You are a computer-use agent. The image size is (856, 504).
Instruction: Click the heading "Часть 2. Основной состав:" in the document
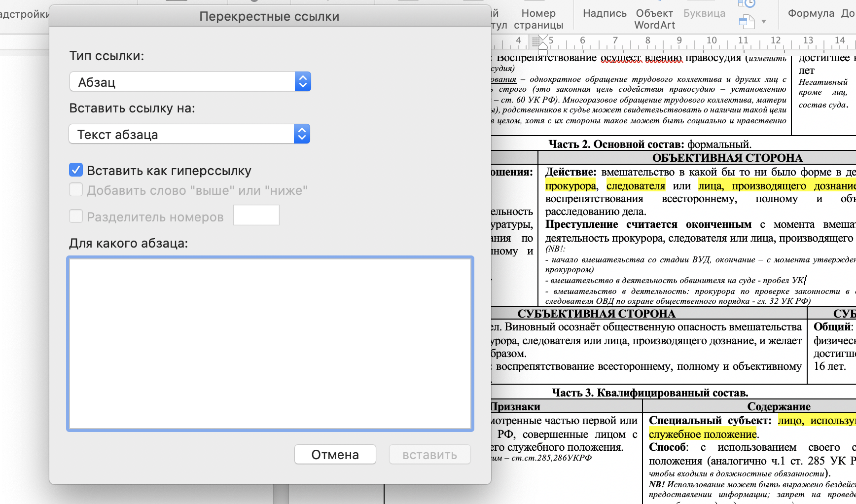616,144
